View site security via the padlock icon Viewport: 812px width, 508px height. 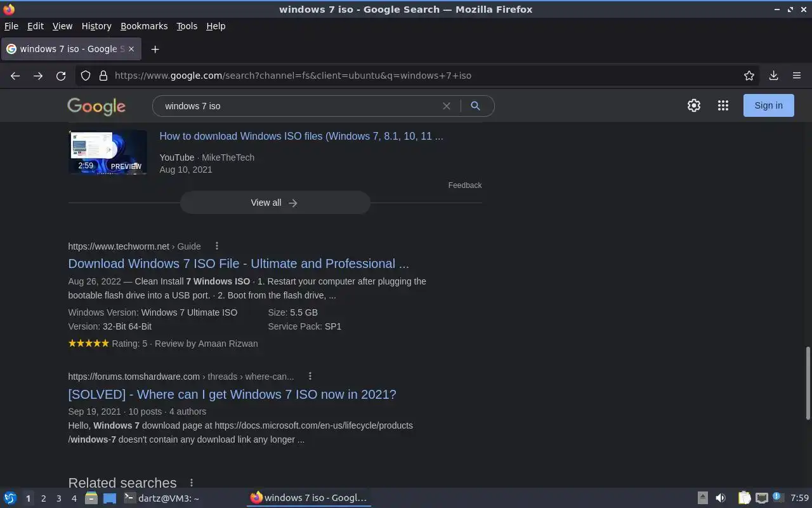click(x=103, y=76)
